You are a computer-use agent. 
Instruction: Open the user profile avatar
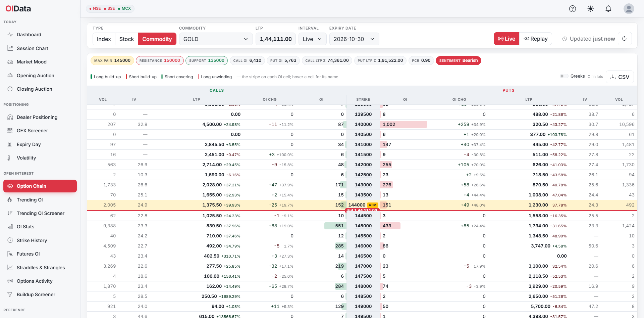[629, 9]
